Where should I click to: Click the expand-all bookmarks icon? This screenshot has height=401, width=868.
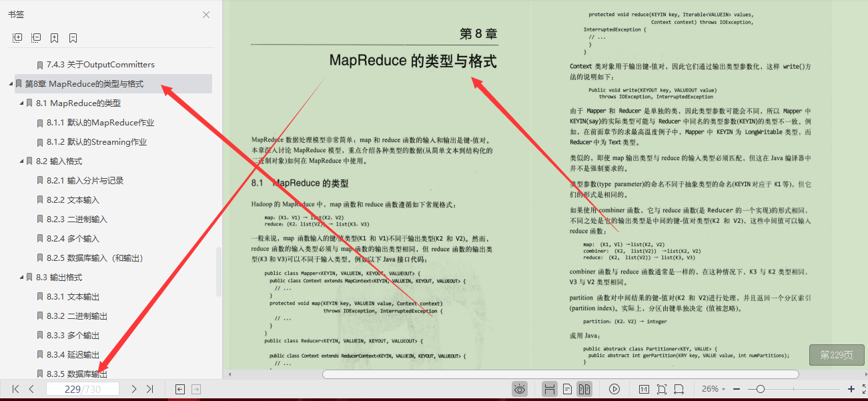click(16, 37)
